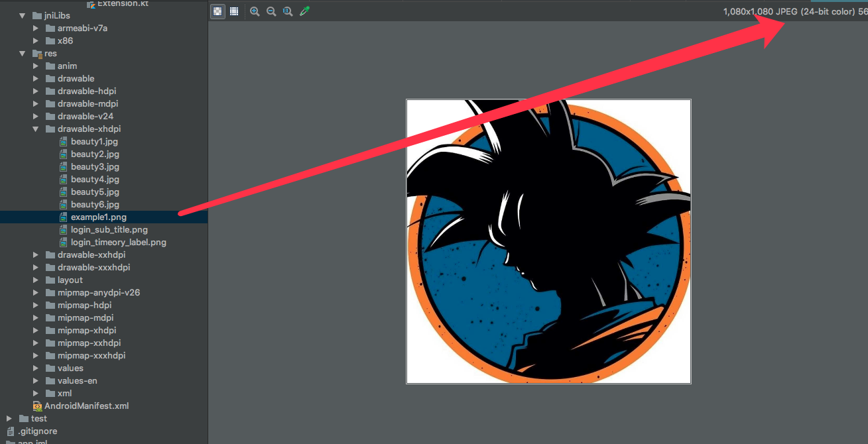Expand the values-en folder arrow
The width and height of the screenshot is (868, 444).
[x=36, y=380]
